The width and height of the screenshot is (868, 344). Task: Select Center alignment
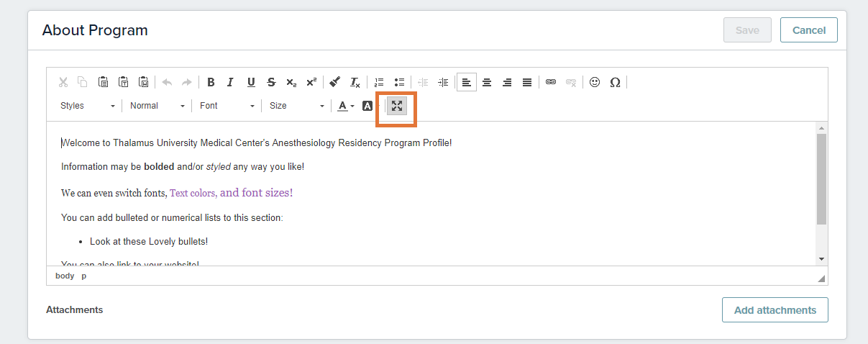(x=487, y=82)
